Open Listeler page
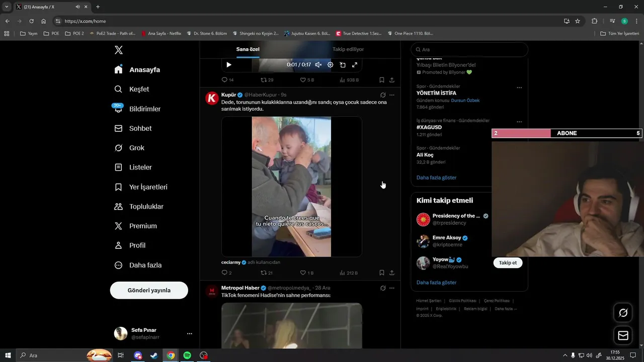 click(x=133, y=167)
